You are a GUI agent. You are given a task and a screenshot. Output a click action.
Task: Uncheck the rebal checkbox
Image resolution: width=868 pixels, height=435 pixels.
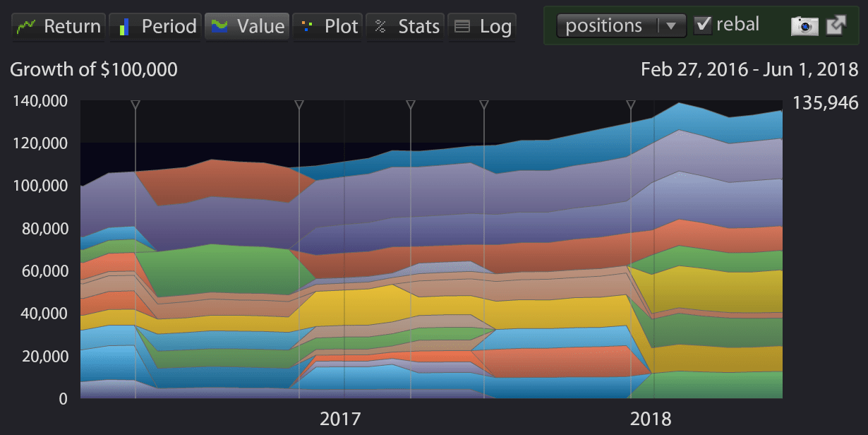(x=704, y=23)
